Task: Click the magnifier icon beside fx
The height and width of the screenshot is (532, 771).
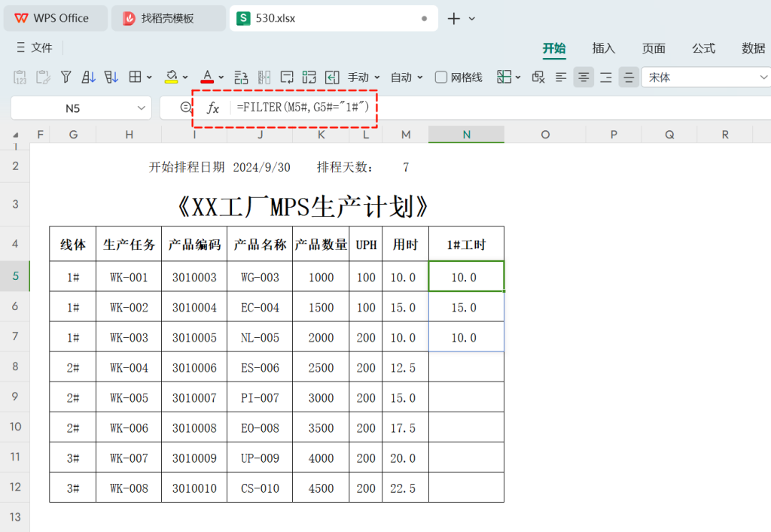Action: point(185,108)
